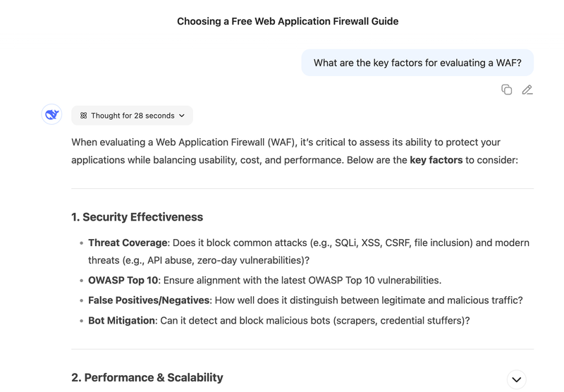Copy the user's WAF question message
Image resolution: width=564 pixels, height=392 pixels.
pyautogui.click(x=506, y=90)
